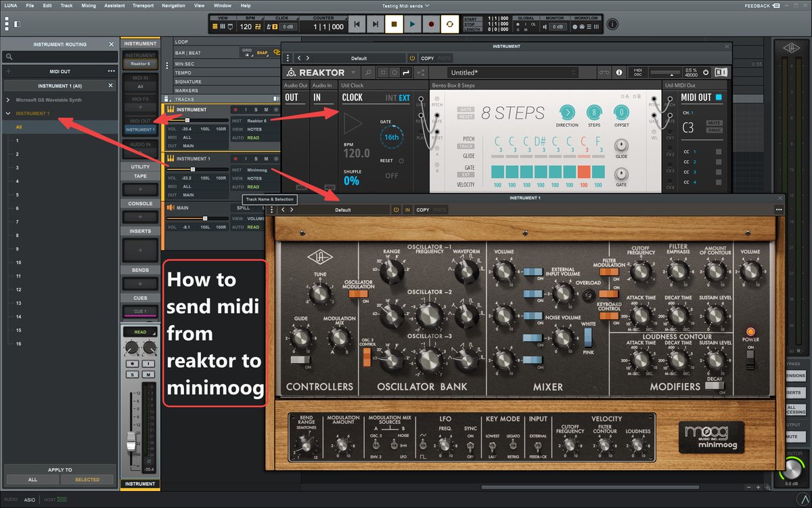Open the Transport menu
This screenshot has height=508, width=812.
[x=143, y=5]
